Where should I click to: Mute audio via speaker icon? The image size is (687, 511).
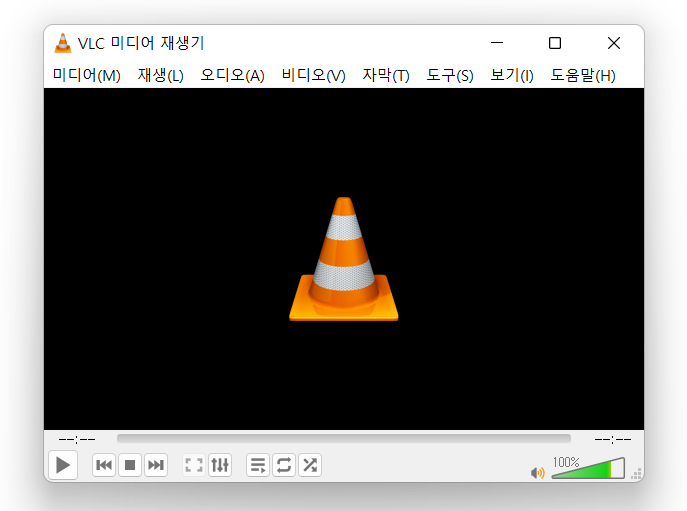[538, 473]
